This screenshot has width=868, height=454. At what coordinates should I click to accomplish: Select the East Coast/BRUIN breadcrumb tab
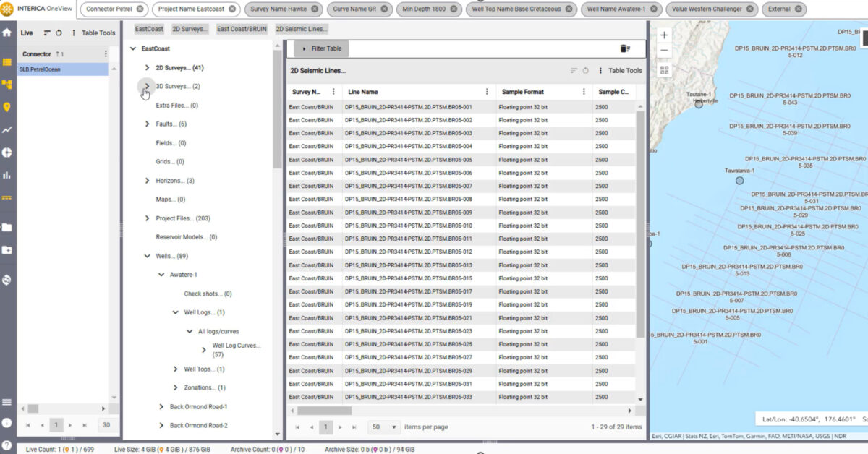243,29
